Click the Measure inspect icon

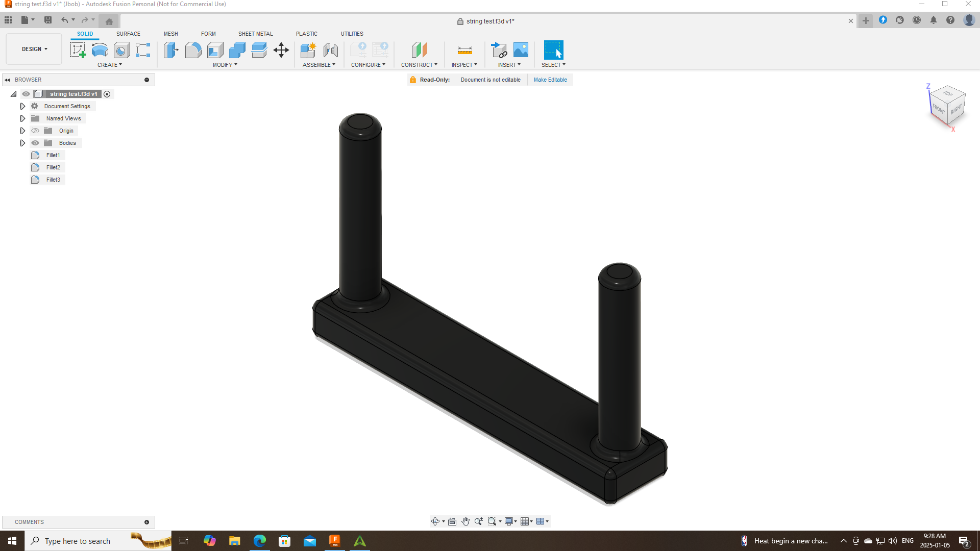464,50
